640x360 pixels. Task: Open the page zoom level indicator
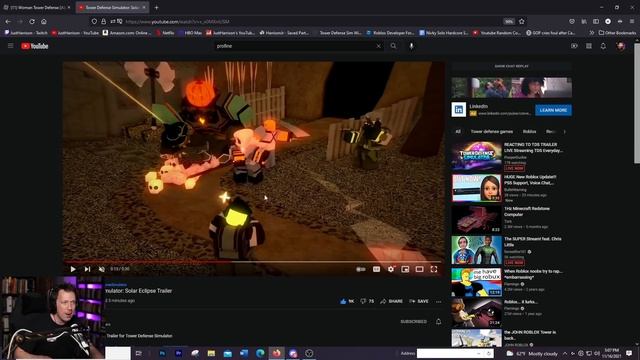(509, 22)
